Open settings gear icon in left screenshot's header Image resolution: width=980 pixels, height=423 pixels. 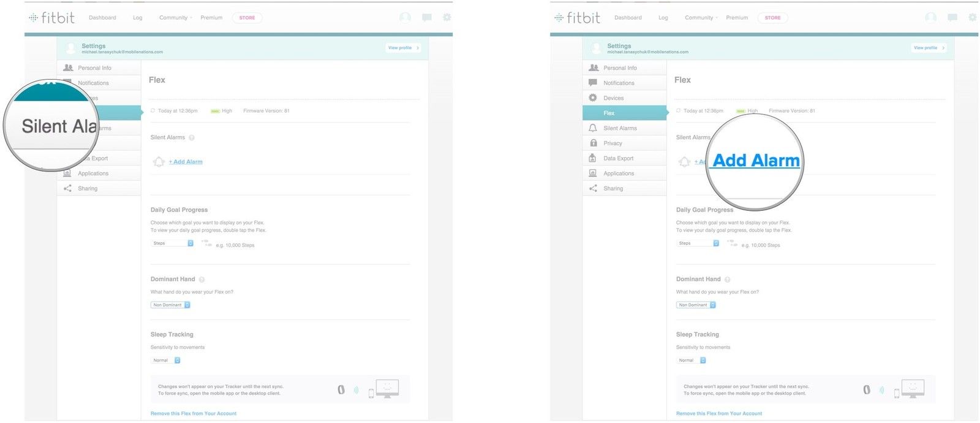point(447,18)
